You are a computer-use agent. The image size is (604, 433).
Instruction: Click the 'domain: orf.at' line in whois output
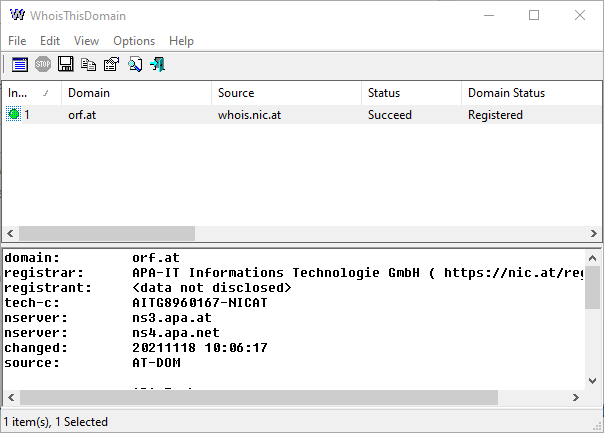(x=92, y=258)
